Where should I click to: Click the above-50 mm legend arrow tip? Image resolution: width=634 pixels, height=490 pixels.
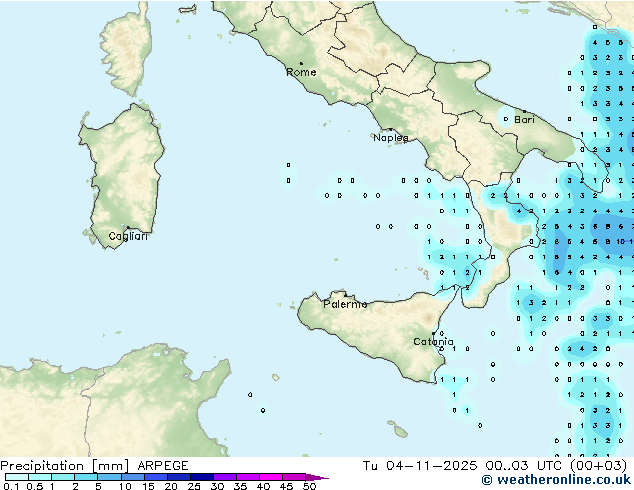(x=317, y=477)
